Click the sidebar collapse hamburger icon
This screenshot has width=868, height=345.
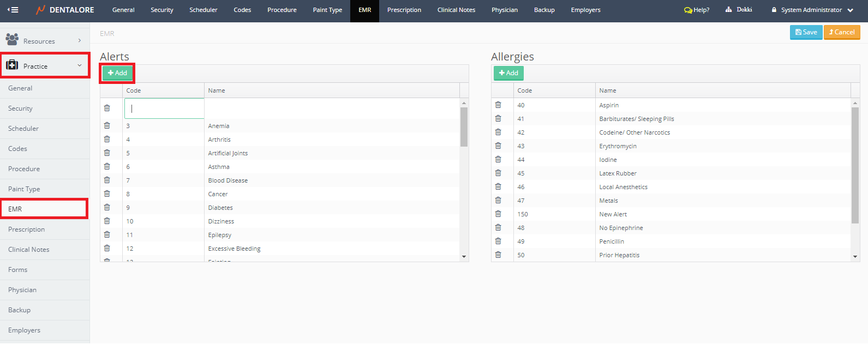click(13, 10)
